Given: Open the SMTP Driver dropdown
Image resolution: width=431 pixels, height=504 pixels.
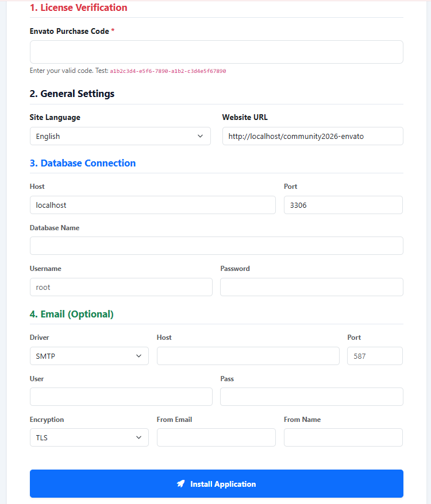Looking at the screenshot, I should click(89, 356).
